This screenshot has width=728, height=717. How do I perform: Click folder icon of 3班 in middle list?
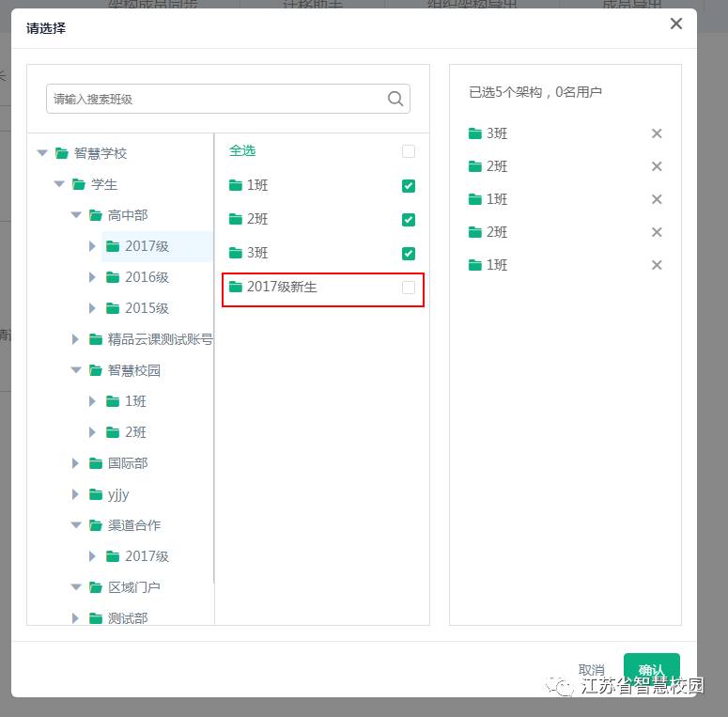point(236,253)
